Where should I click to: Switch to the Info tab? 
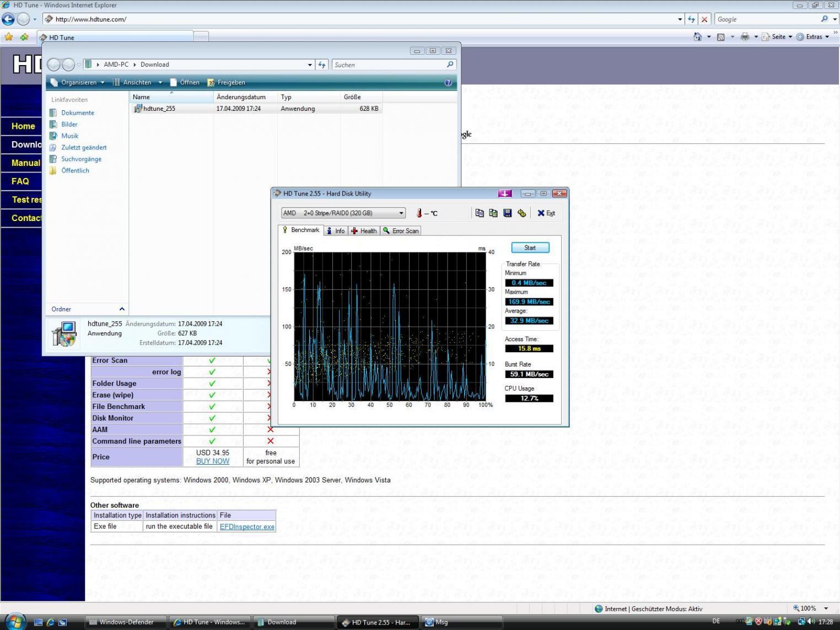click(336, 231)
